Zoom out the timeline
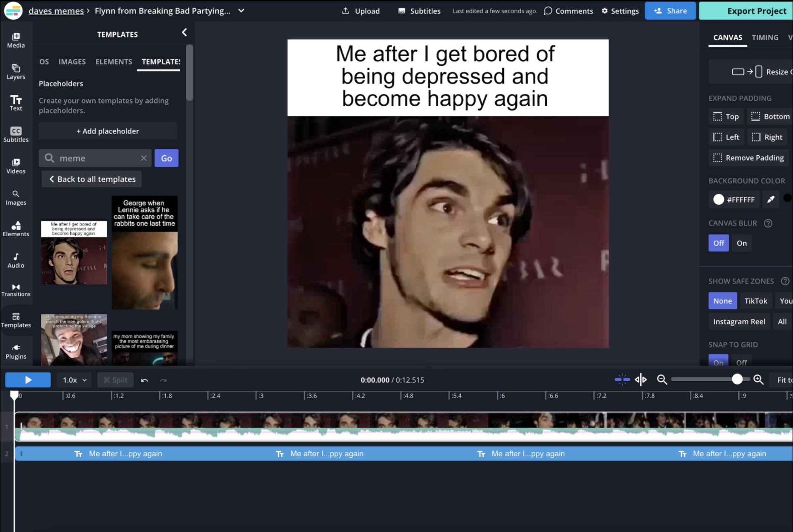This screenshot has height=532, width=793. click(x=662, y=380)
